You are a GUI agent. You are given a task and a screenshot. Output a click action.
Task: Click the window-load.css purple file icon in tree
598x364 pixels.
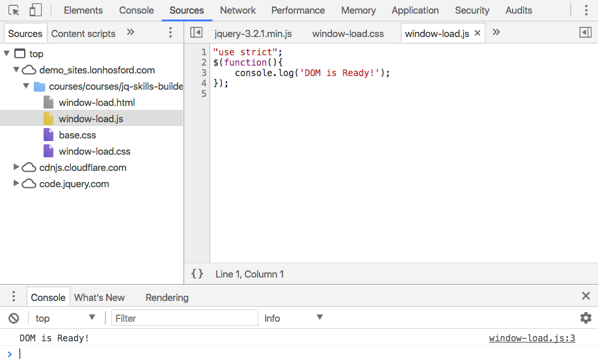click(x=48, y=151)
